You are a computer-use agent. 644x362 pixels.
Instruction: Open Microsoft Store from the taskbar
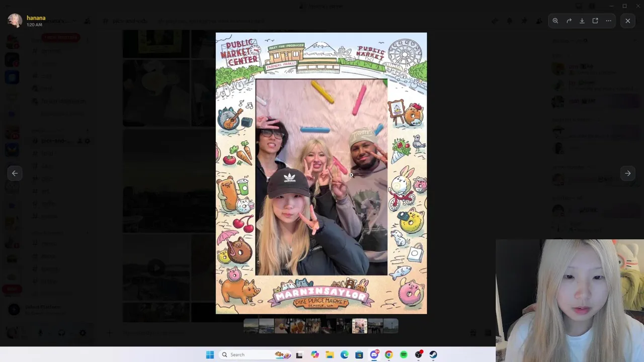coord(359,354)
